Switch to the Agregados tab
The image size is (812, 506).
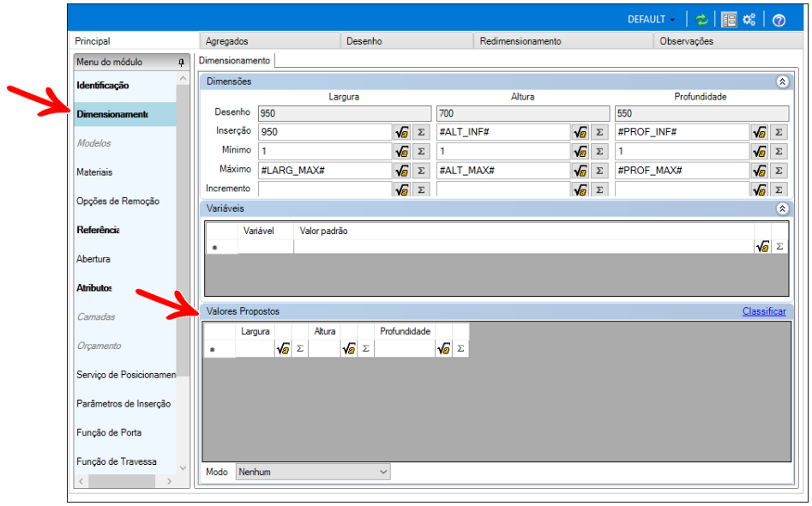pyautogui.click(x=227, y=41)
